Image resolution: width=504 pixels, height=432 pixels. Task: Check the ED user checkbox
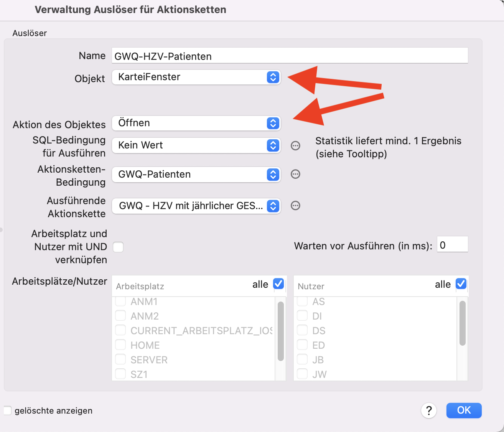[x=302, y=345]
